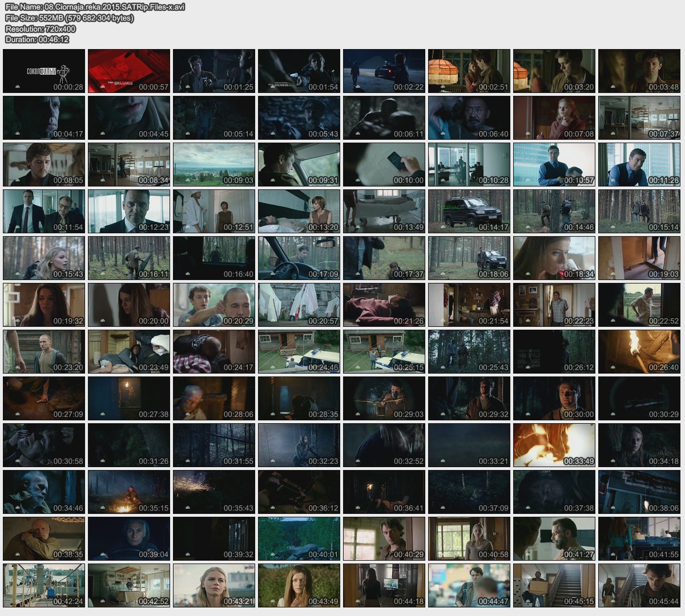Select the green forest river frame at 00:40:01
The height and width of the screenshot is (616, 685).
299,538
